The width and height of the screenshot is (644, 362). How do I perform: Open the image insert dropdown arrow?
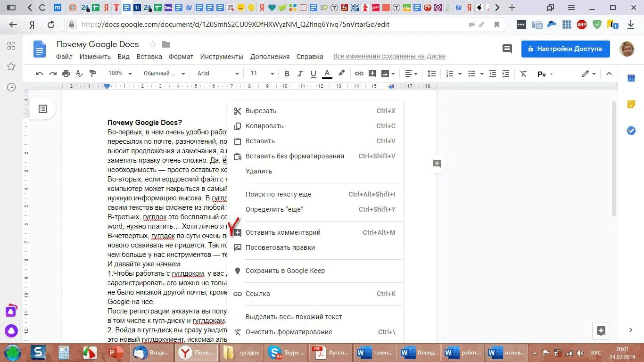[x=393, y=74]
